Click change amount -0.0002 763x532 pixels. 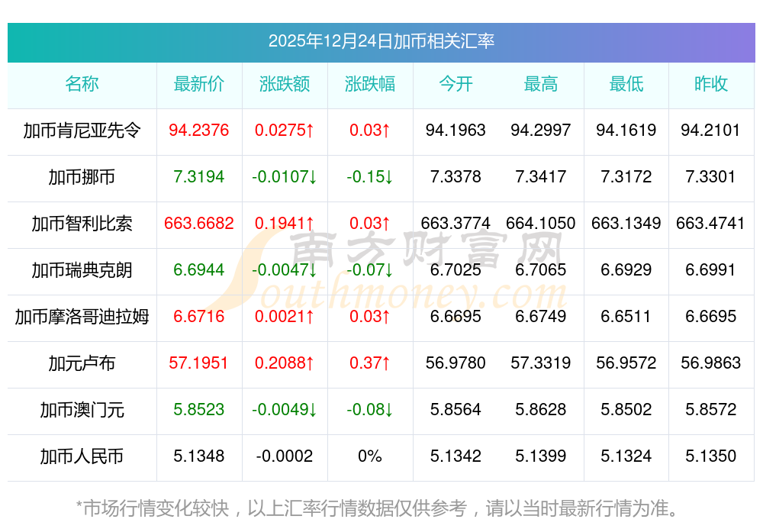point(285,456)
